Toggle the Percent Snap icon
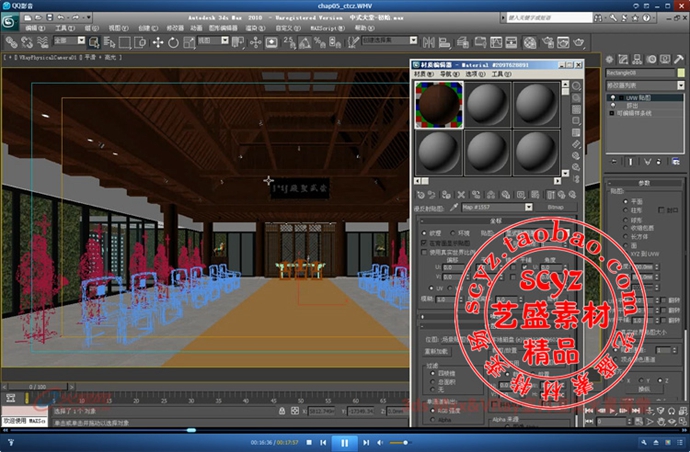The image size is (690, 452). [x=319, y=42]
